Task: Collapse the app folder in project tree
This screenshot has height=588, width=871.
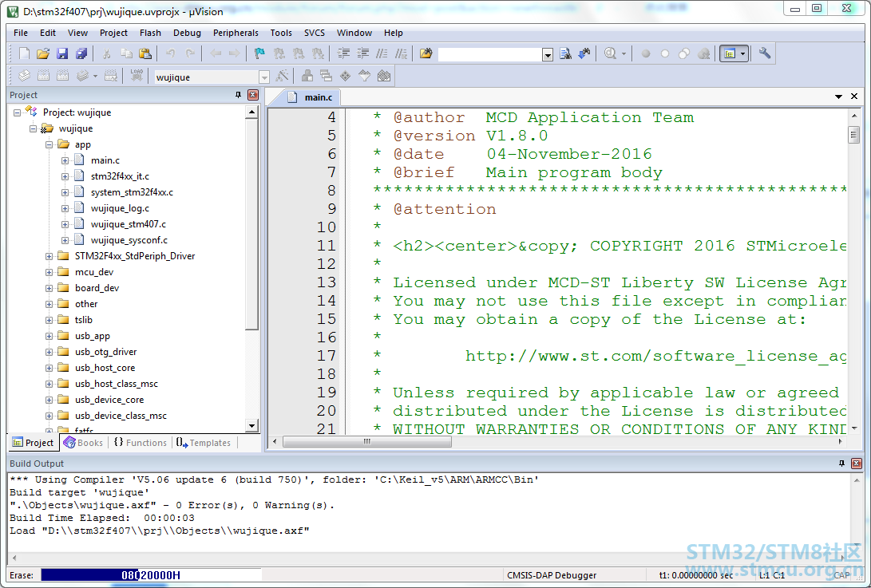Action: coord(49,145)
